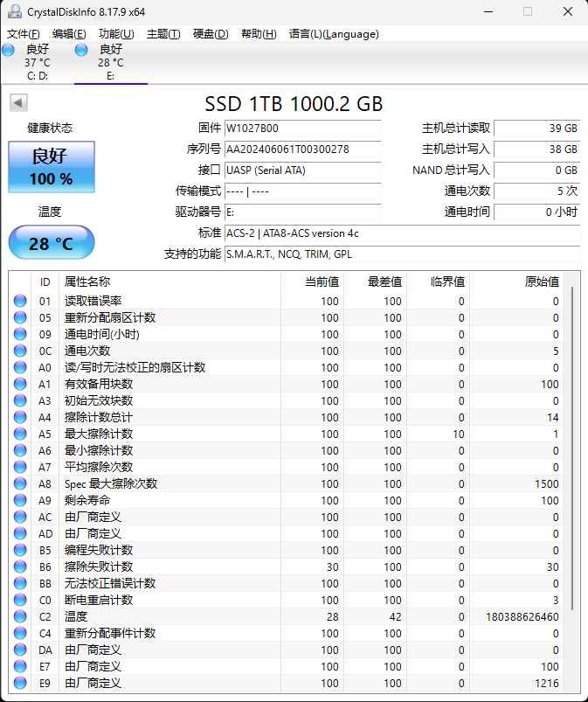
Task: Click status orb for A4 擦除计数总计
Action: click(20, 417)
